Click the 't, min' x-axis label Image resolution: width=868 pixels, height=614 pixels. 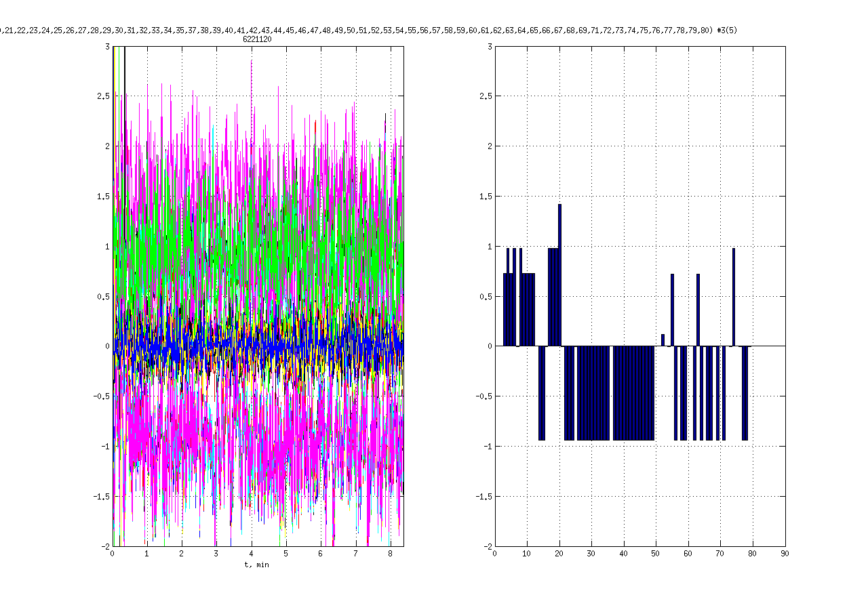click(x=256, y=565)
